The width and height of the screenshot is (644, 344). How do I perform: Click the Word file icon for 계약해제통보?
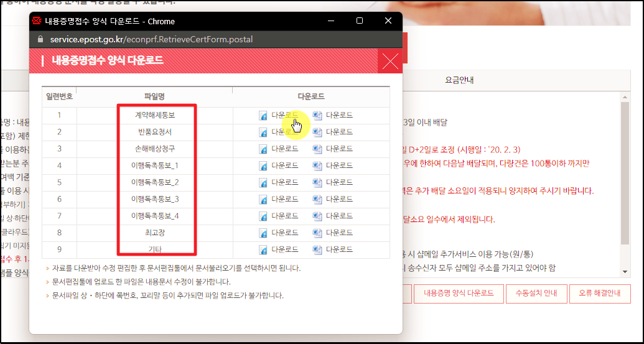317,115
